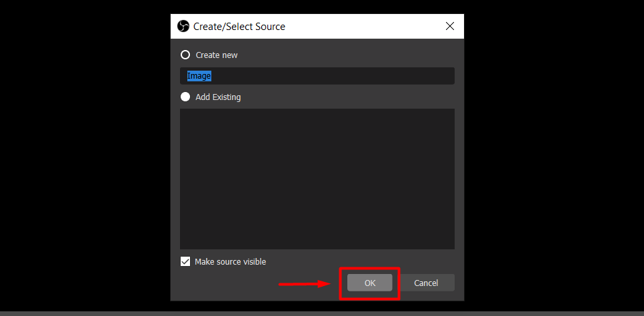The image size is (644, 316).
Task: Click the OBS logo in the title bar
Action: pos(183,26)
